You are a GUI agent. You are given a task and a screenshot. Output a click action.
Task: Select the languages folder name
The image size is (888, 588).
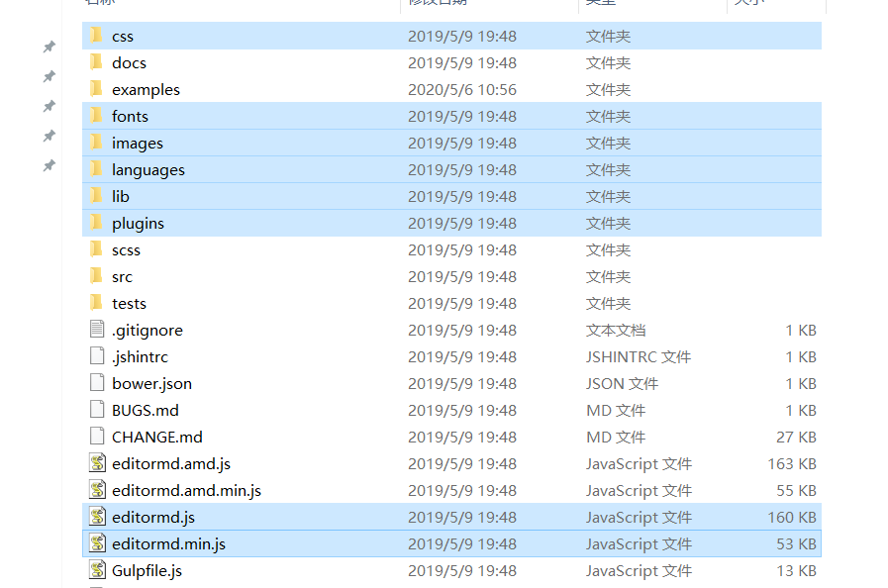(x=148, y=170)
